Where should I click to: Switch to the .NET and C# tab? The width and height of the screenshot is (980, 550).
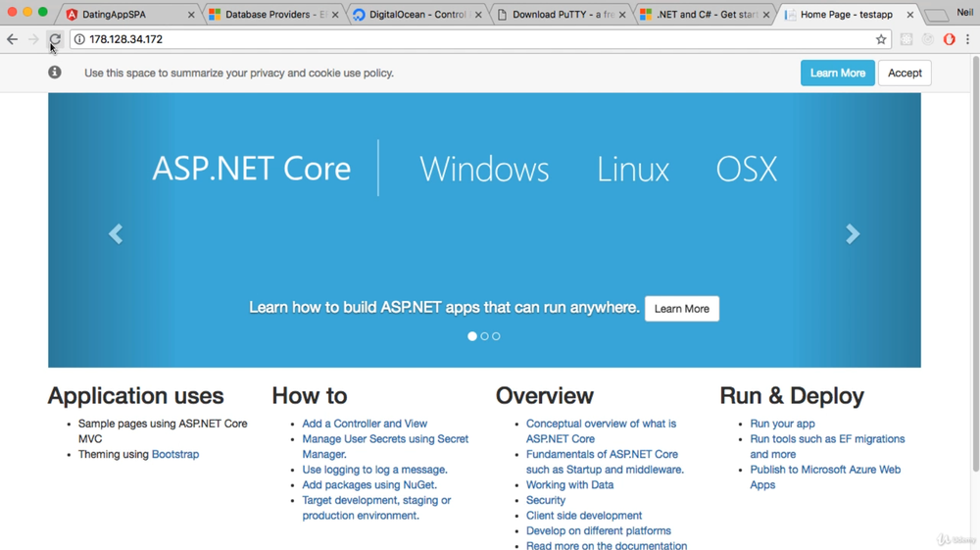(703, 15)
